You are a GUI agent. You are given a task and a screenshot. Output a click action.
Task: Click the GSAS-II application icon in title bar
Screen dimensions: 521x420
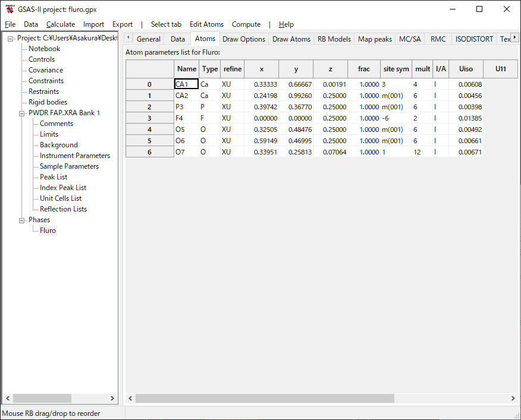tap(10, 9)
